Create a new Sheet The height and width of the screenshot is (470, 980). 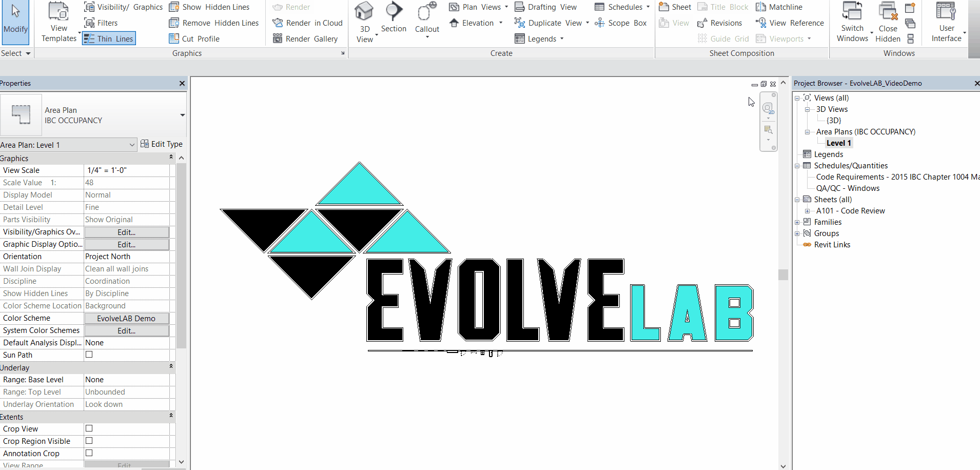(675, 7)
